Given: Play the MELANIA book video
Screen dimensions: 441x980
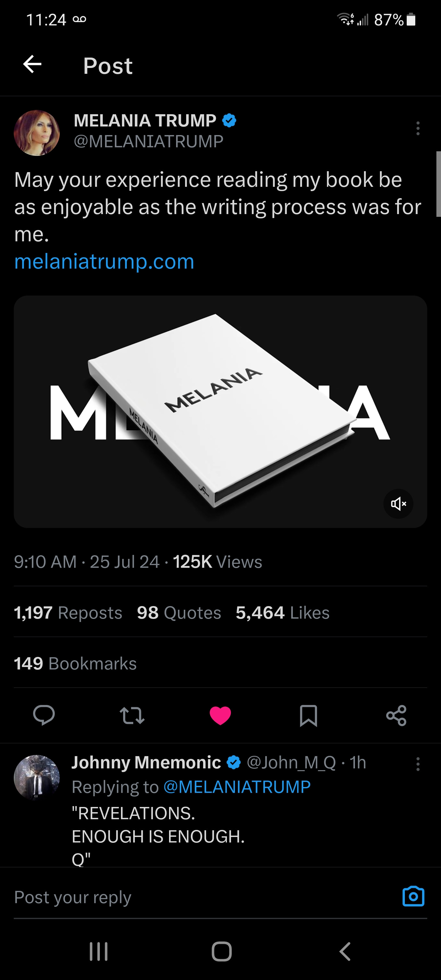Looking at the screenshot, I should pyautogui.click(x=220, y=411).
